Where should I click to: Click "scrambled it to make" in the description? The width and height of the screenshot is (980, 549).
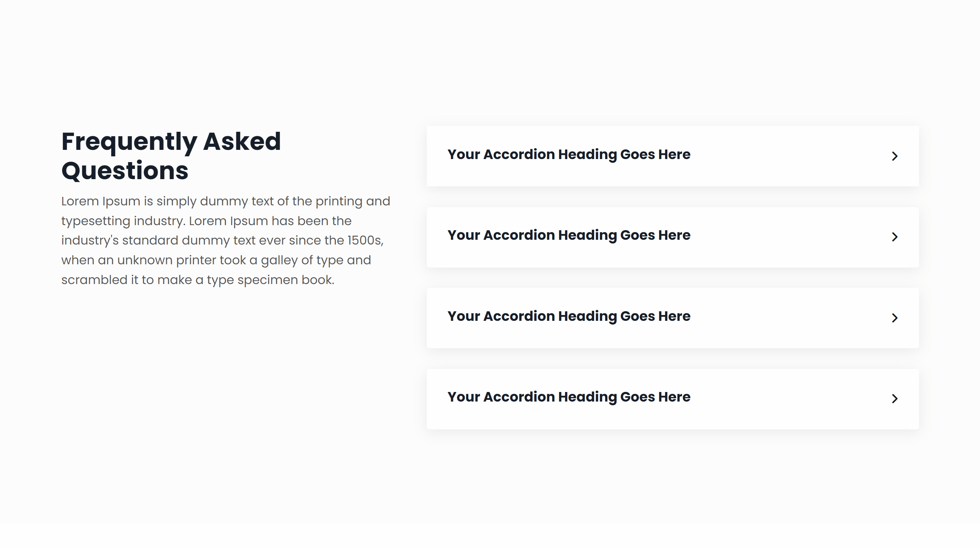pos(127,280)
